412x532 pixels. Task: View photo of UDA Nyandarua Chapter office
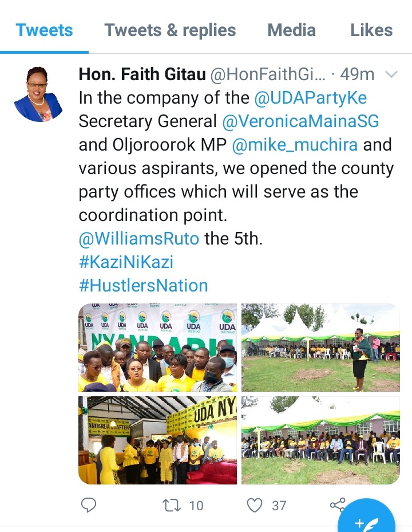[158, 440]
